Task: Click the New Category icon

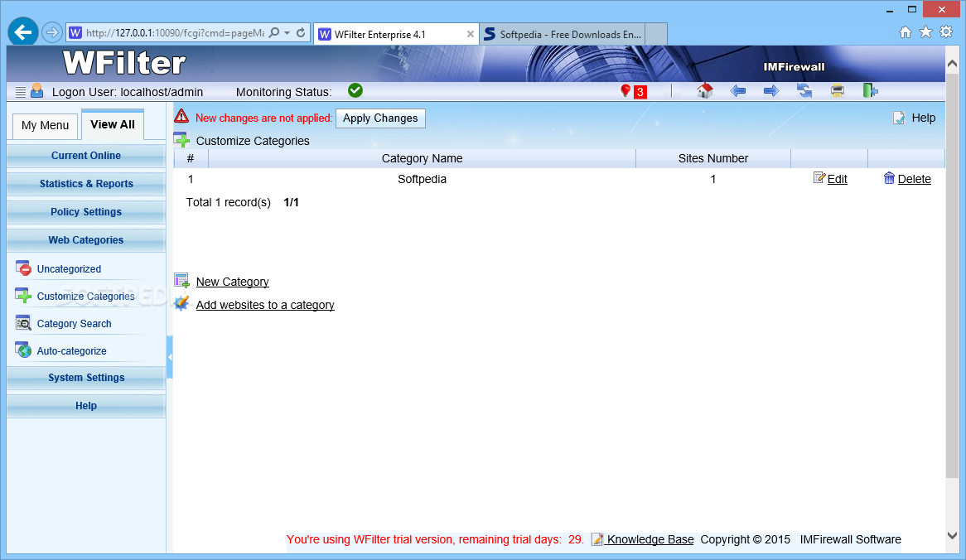Action: [181, 280]
